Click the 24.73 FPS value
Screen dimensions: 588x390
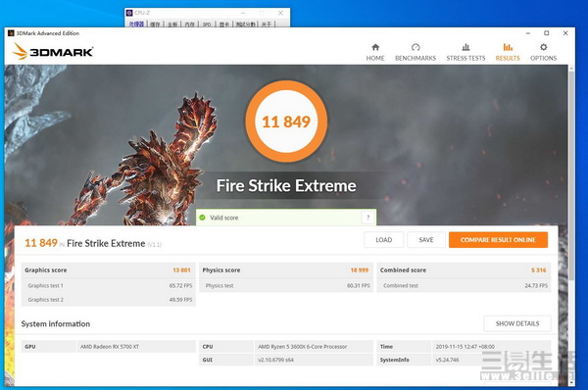[536, 285]
